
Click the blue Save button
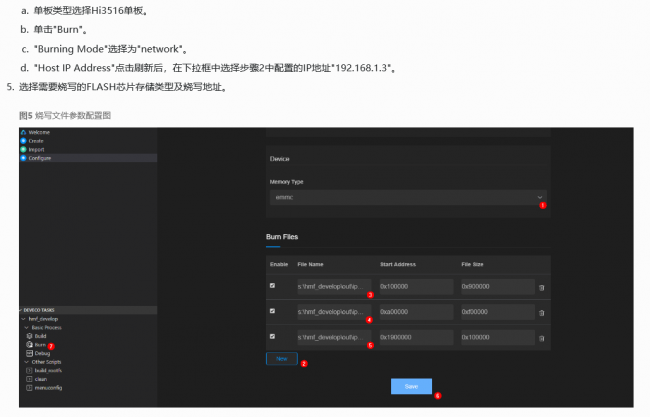point(411,386)
